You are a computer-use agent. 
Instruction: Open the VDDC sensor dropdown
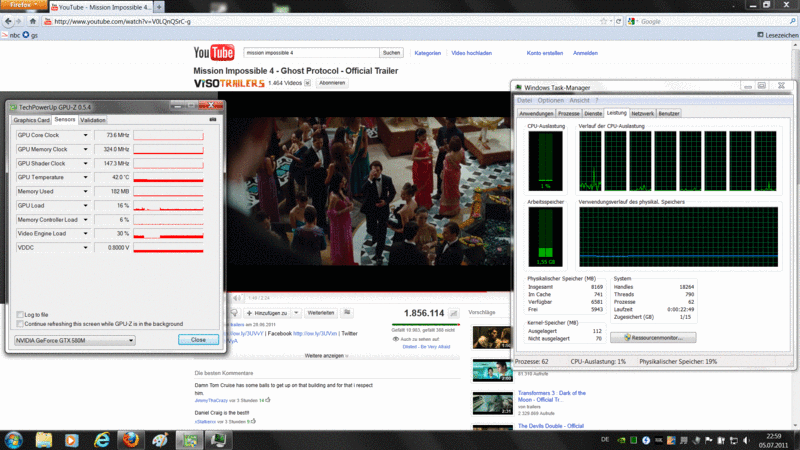[x=85, y=247]
